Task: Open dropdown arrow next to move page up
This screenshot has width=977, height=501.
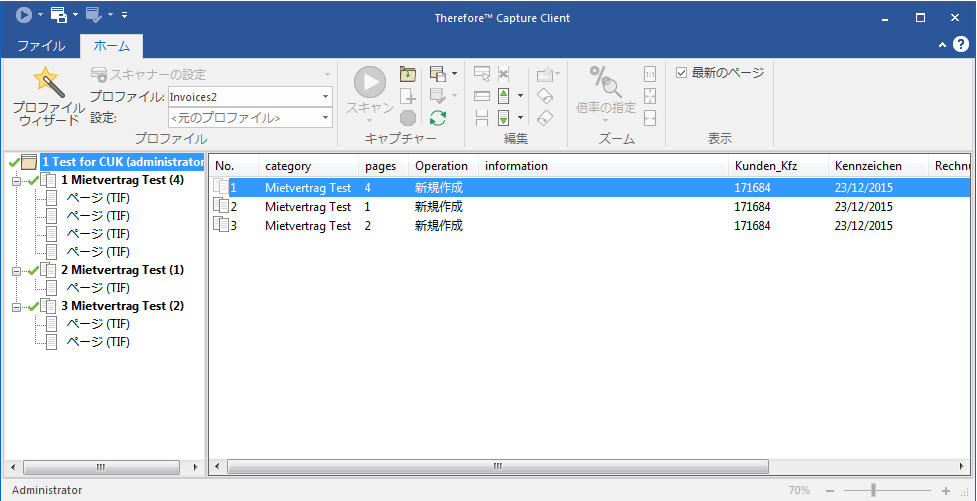Action: [x=519, y=96]
